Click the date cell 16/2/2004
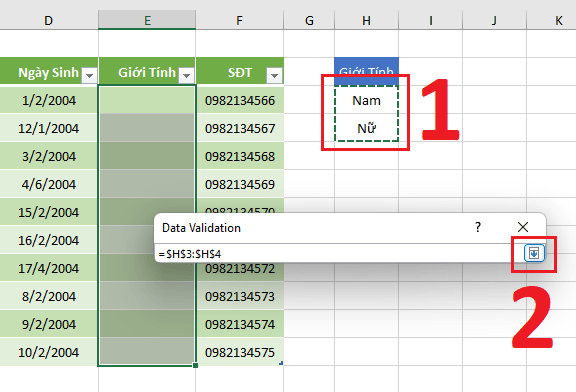 pos(49,240)
